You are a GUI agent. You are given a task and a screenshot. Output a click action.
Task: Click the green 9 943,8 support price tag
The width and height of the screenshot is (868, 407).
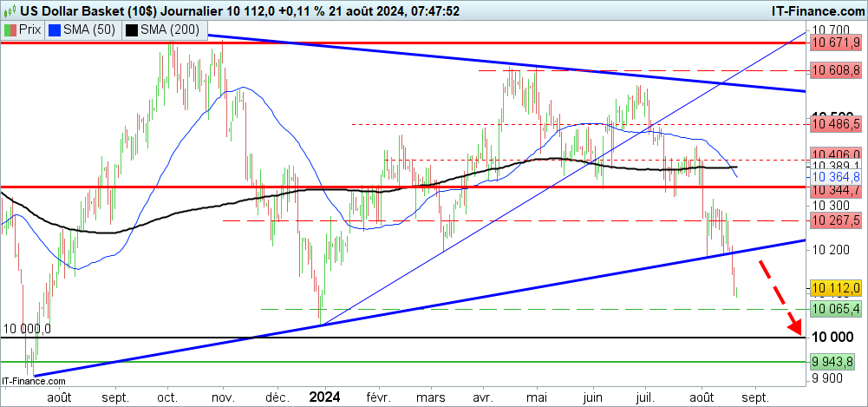pyautogui.click(x=836, y=361)
